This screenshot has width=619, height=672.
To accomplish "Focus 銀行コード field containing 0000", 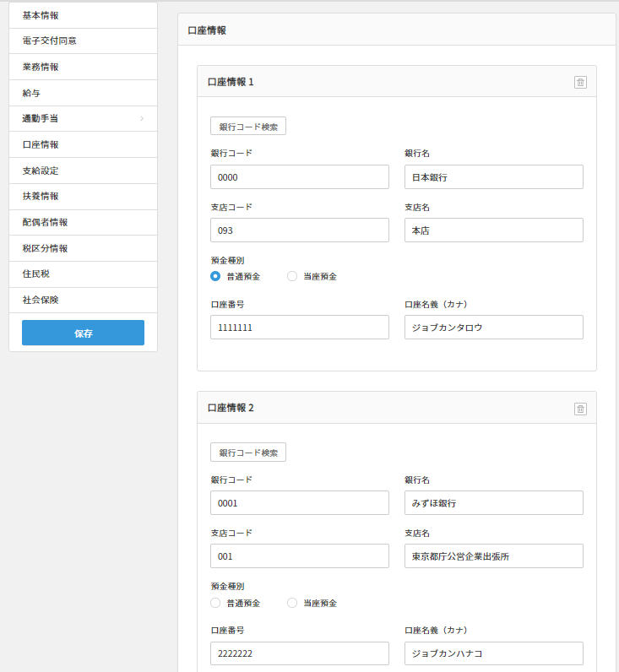I will click(x=300, y=177).
